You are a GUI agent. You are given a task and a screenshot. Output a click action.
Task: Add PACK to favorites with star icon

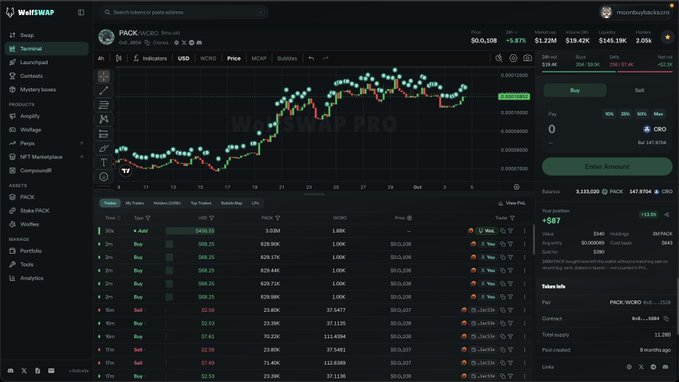(667, 38)
